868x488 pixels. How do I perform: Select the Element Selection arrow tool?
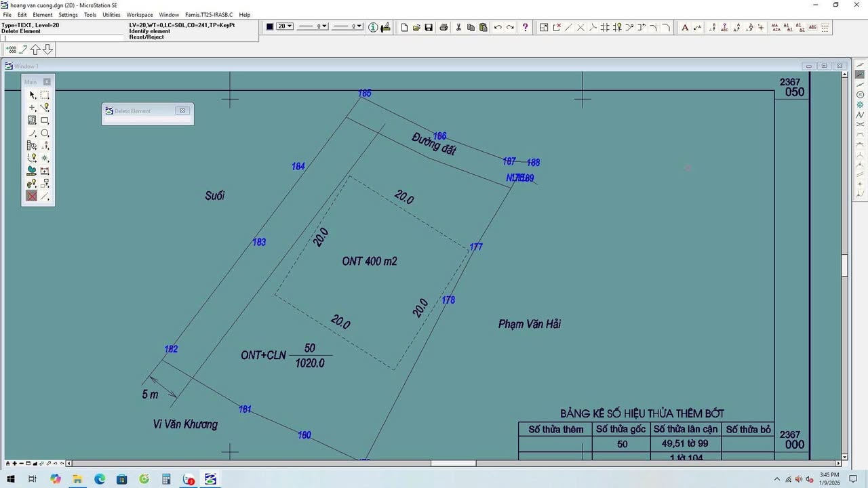(32, 95)
